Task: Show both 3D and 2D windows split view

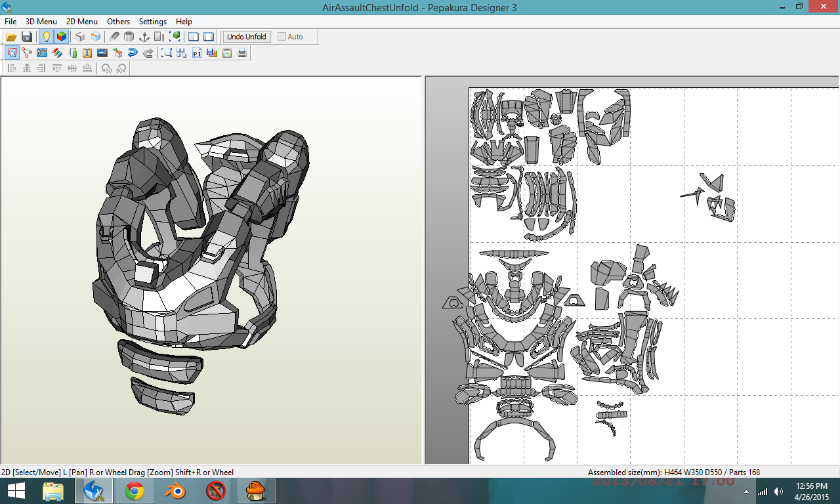Action: click(x=194, y=37)
